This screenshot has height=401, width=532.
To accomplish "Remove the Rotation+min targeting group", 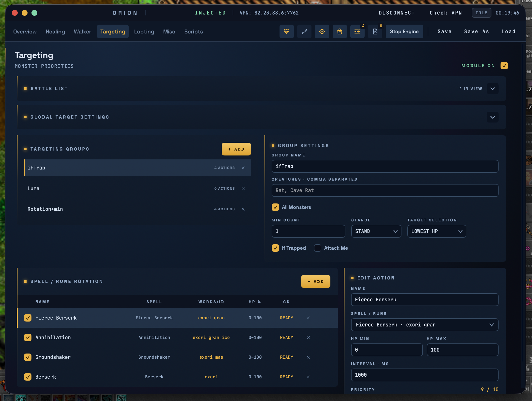I will 243,209.
